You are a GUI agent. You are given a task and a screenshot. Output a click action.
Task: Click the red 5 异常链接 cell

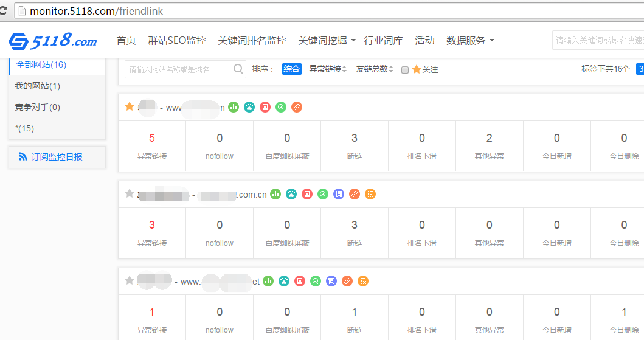tap(152, 146)
